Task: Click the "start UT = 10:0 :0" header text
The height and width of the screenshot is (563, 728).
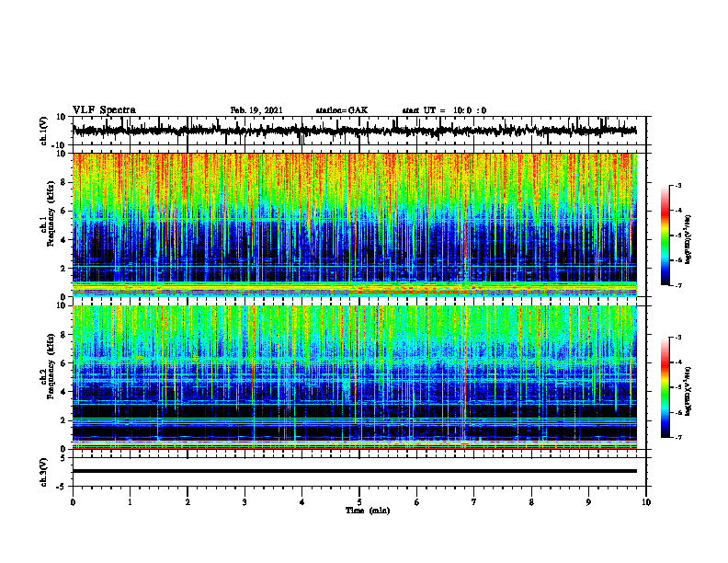Action: coord(444,110)
